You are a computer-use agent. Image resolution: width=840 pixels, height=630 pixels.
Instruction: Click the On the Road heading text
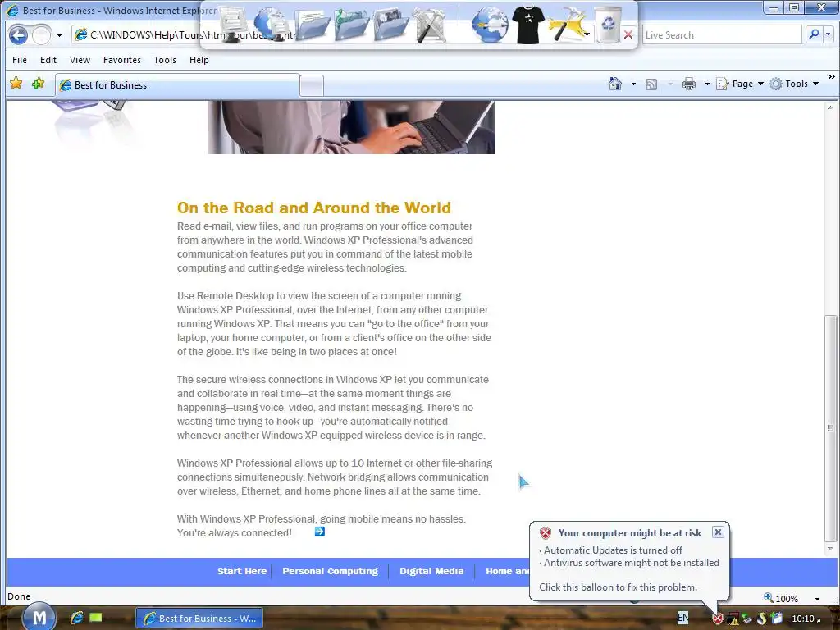pos(314,208)
